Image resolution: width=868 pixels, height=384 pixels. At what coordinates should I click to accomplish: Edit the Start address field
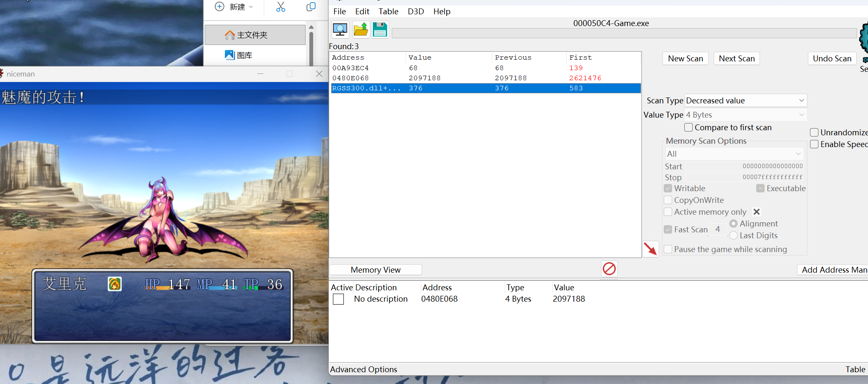pos(744,166)
